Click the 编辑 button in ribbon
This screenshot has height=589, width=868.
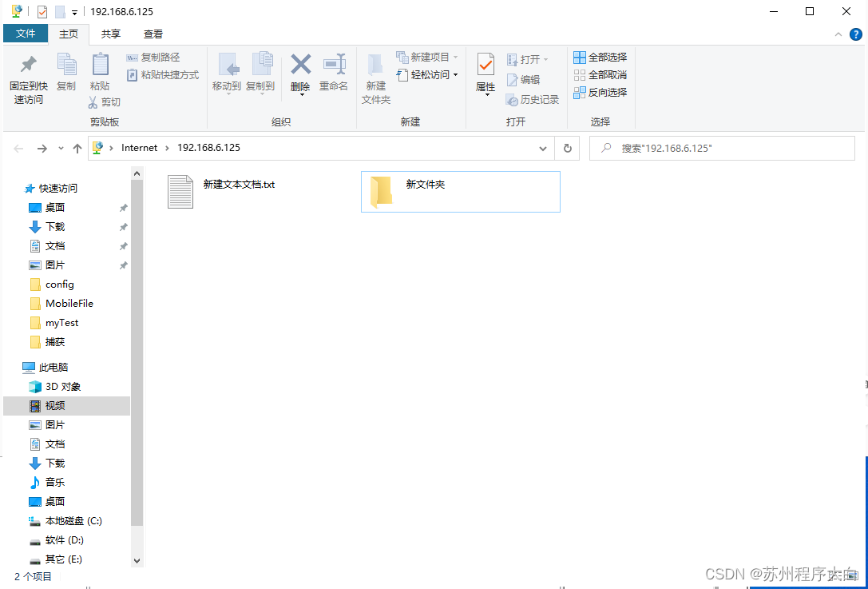pos(523,80)
